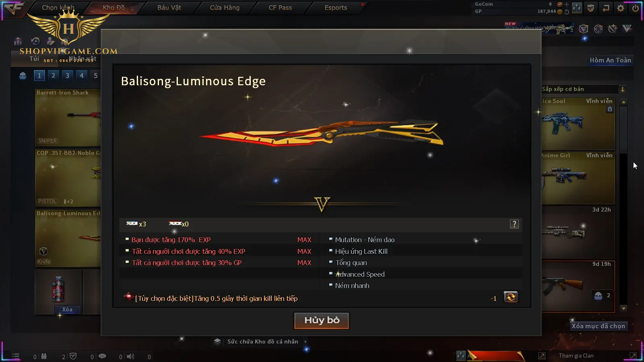Open the CF shield badge icon

591,8
